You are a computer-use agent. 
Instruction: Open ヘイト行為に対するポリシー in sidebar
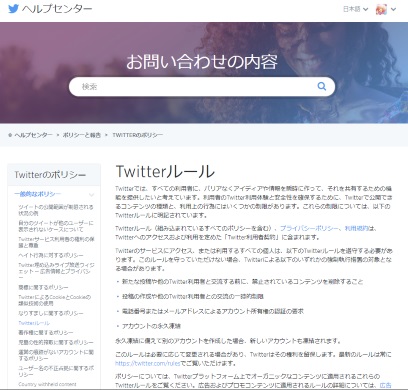[51, 255]
